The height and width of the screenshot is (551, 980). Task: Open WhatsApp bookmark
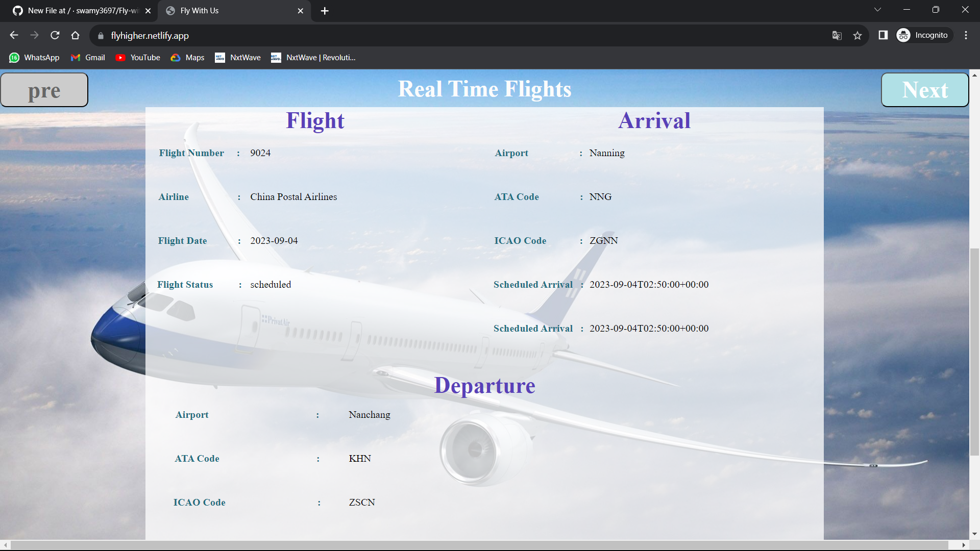pos(34,58)
